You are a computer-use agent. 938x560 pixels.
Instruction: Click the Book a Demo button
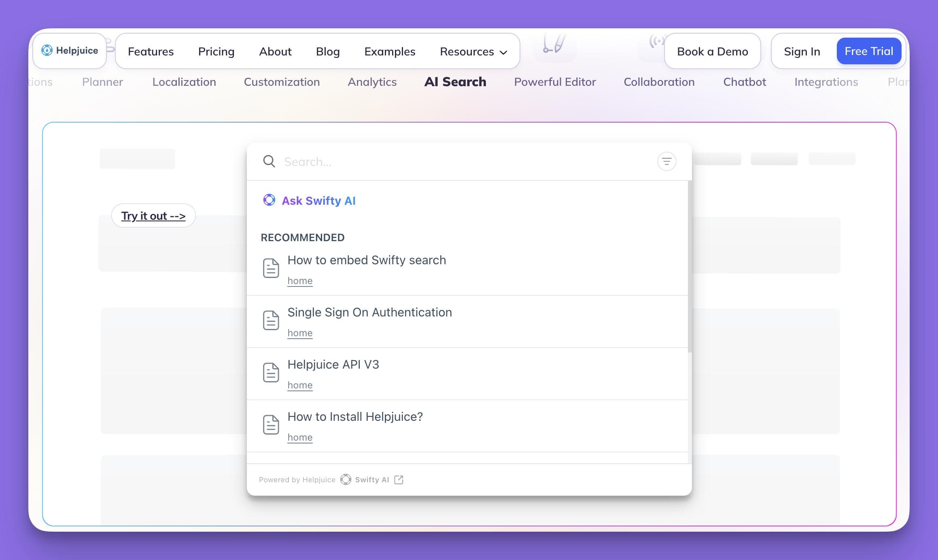tap(712, 51)
